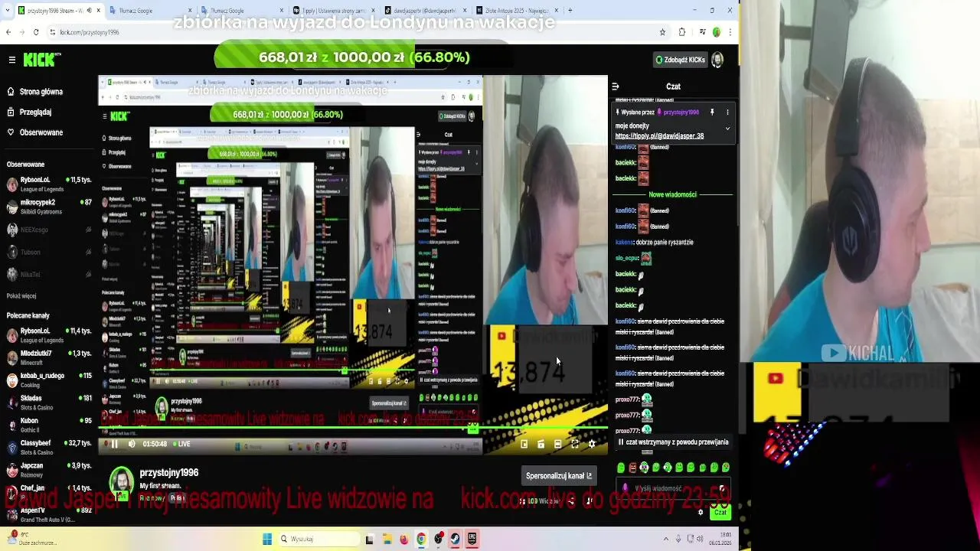Open browser extensions puzzle icon

[682, 32]
